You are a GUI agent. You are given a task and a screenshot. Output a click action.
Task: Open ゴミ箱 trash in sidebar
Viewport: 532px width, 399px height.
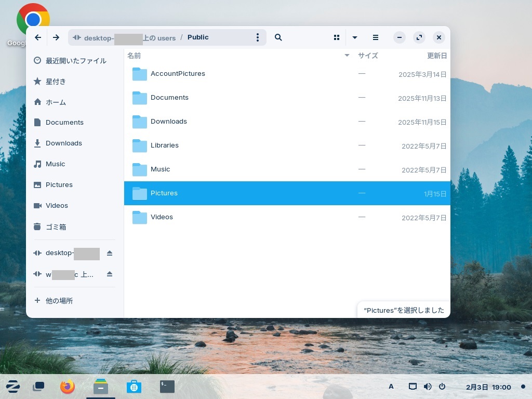pos(56,227)
